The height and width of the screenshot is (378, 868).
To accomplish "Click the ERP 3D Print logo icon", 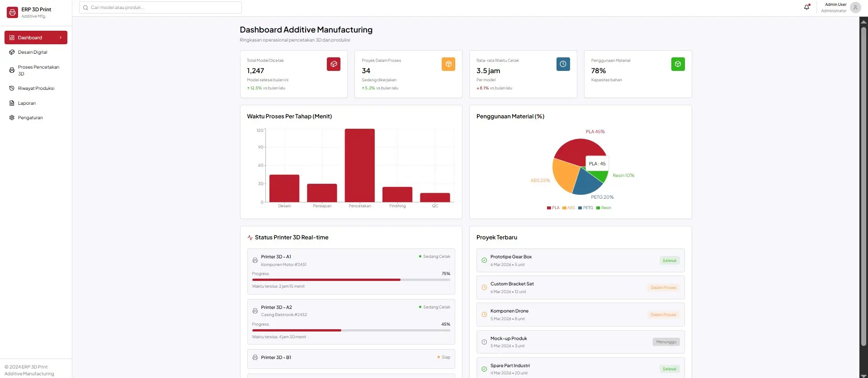I will click(x=12, y=12).
